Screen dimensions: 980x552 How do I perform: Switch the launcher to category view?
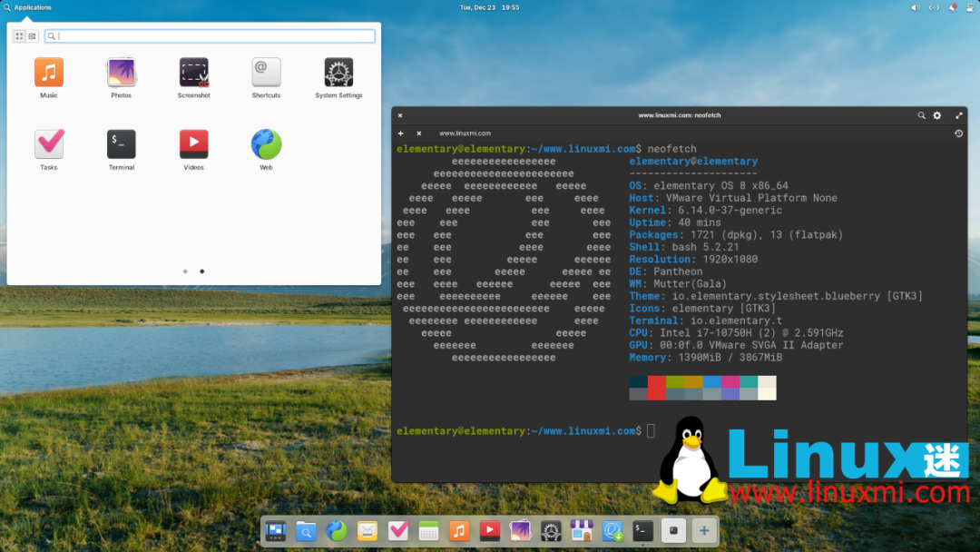click(33, 35)
